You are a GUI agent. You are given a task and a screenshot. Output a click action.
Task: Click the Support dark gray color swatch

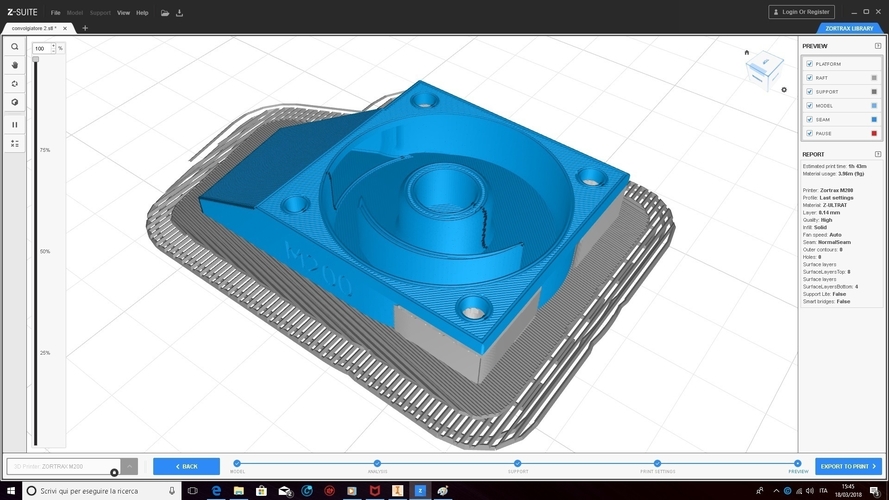coord(874,92)
